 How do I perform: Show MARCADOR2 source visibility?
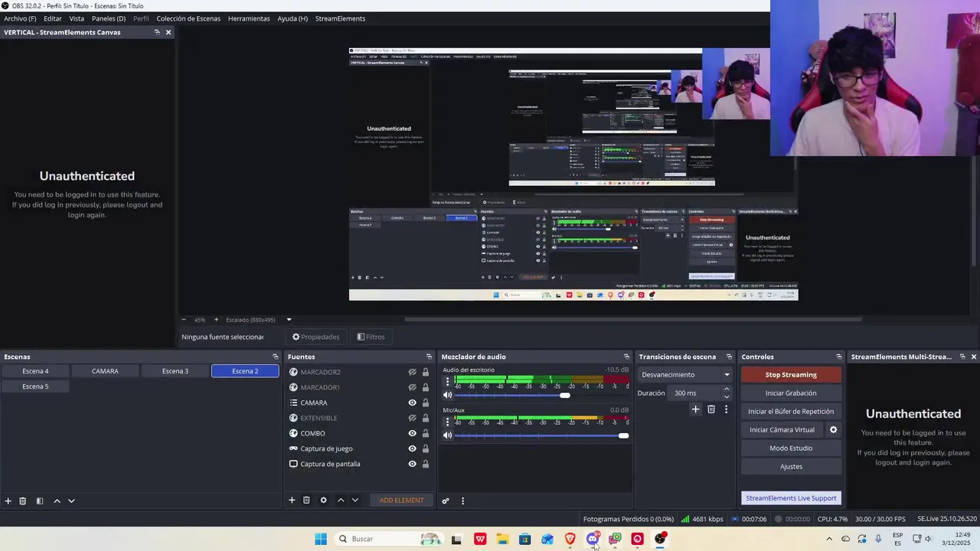412,372
